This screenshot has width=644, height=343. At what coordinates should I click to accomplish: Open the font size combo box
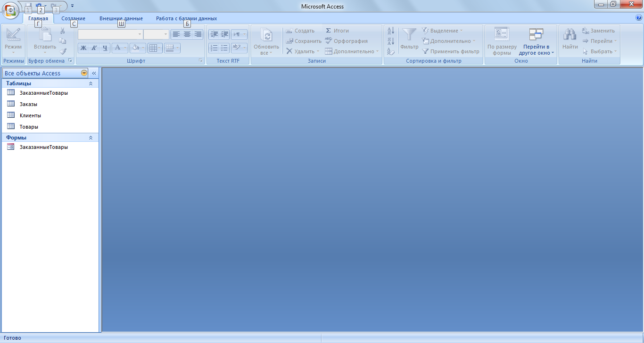pos(156,34)
